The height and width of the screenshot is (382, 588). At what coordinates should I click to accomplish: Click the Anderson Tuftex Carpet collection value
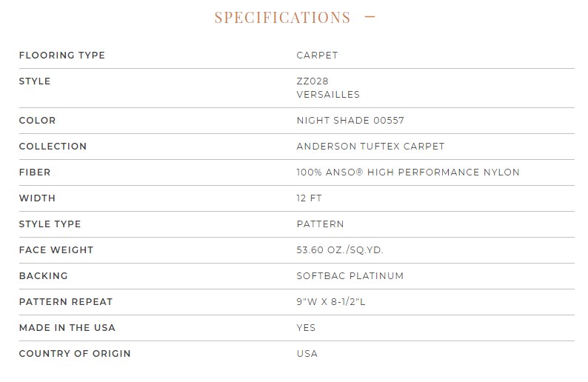[370, 146]
